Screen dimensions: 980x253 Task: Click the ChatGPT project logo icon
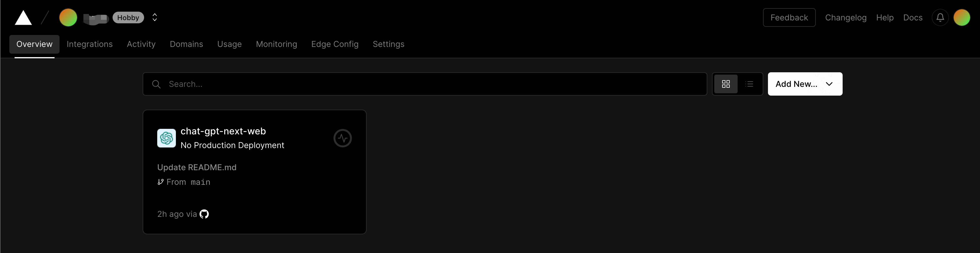tap(167, 138)
